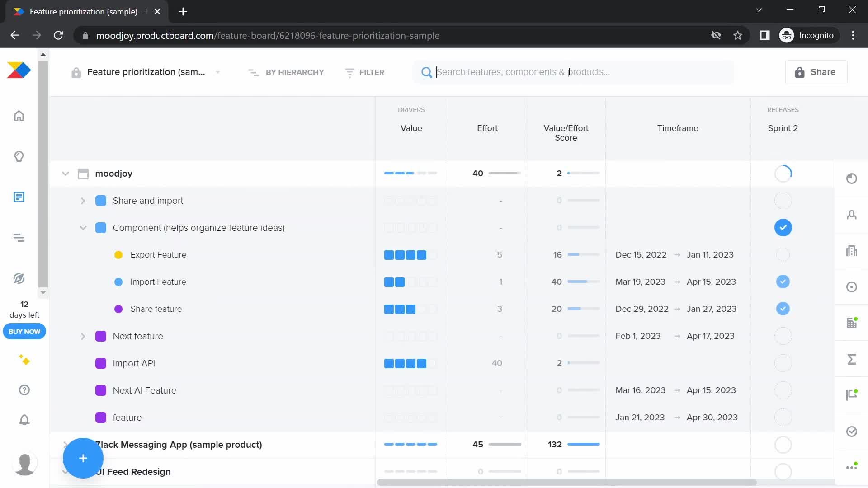Select the Timeframe column header

678,128
